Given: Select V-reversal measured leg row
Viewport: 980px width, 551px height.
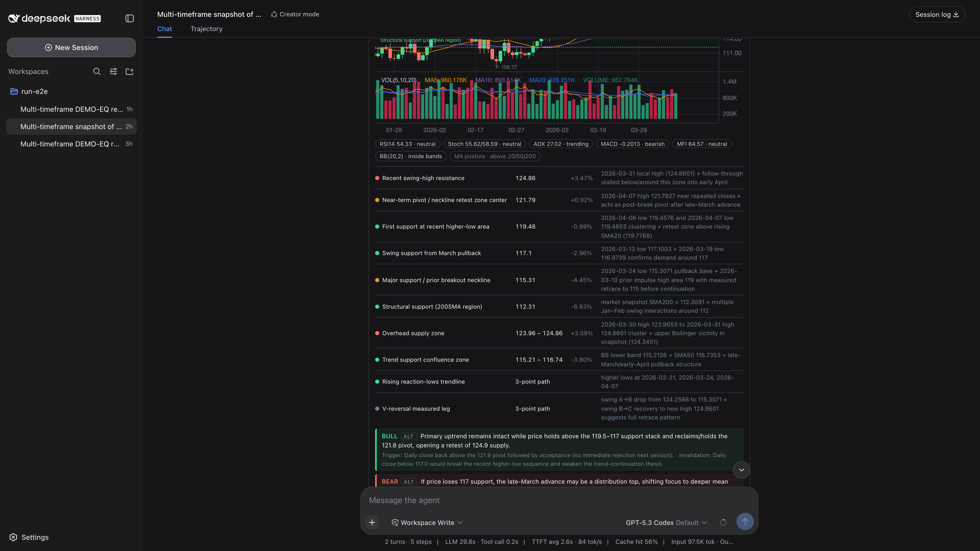Looking at the screenshot, I should point(559,408).
